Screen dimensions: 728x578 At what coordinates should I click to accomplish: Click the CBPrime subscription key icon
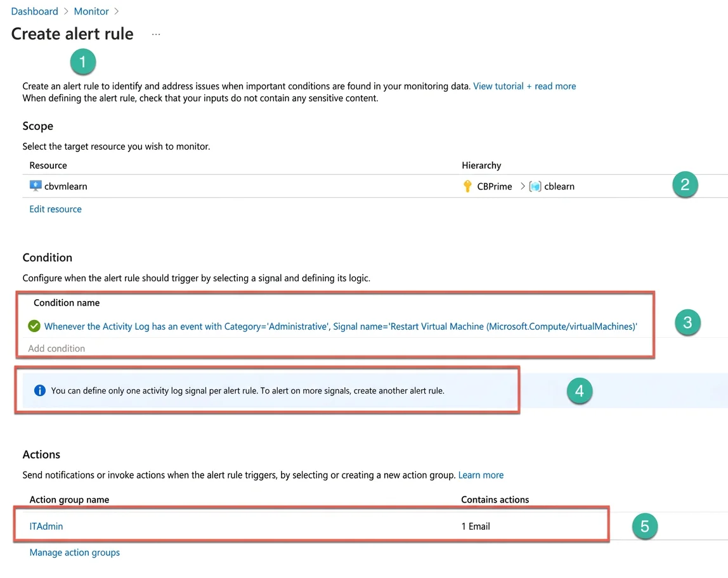point(467,186)
